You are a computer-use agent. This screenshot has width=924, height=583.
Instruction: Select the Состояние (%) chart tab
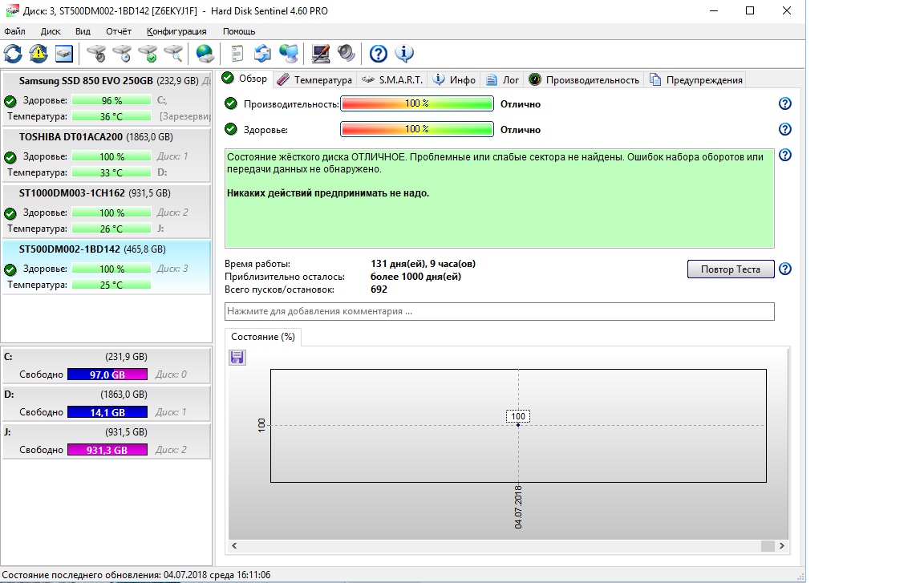click(263, 337)
